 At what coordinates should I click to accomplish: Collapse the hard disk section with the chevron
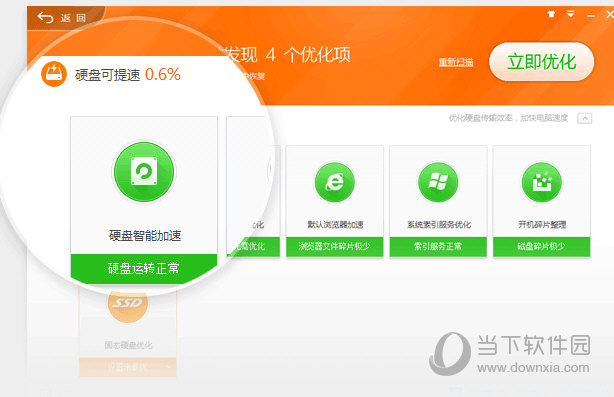click(x=585, y=118)
